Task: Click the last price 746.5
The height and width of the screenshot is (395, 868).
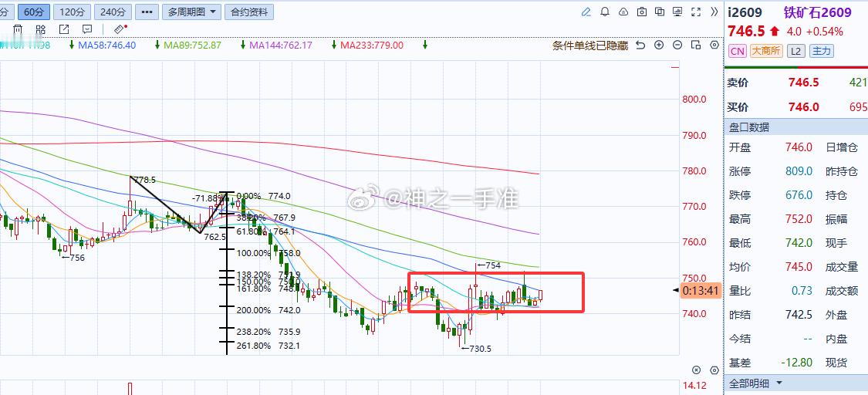Action: tap(745, 31)
